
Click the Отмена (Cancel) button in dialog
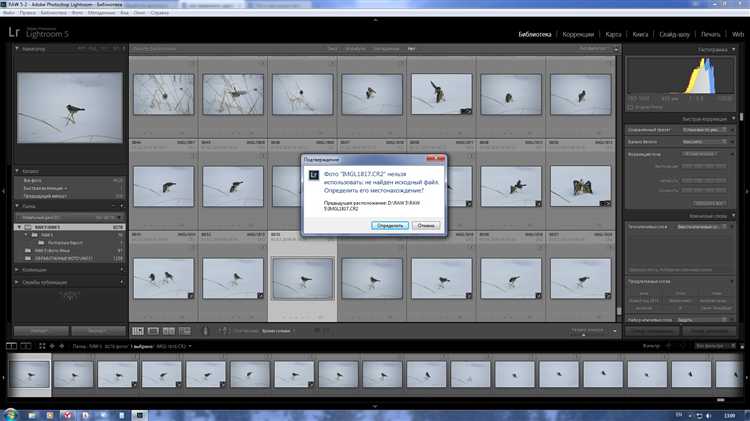click(x=426, y=225)
